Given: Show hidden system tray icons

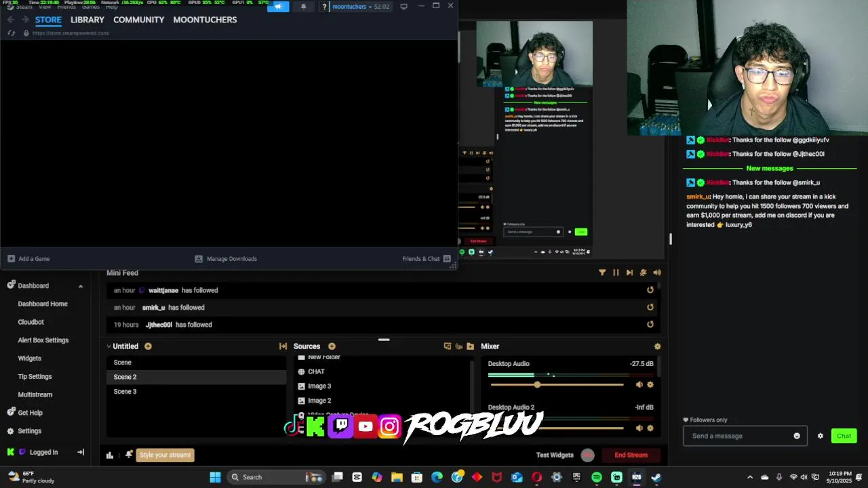Looking at the screenshot, I should (749, 477).
